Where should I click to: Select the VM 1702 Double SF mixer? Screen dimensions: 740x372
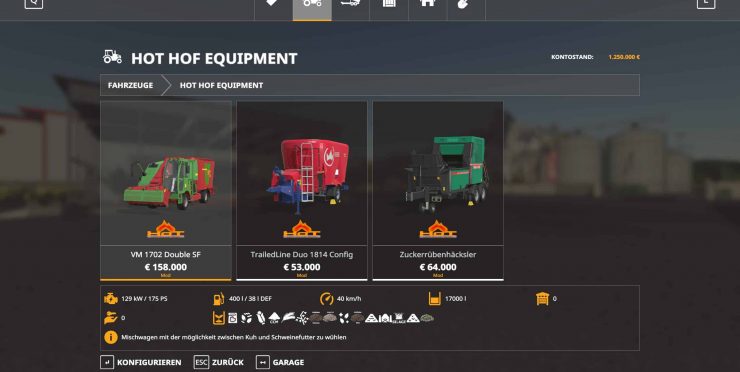166,191
